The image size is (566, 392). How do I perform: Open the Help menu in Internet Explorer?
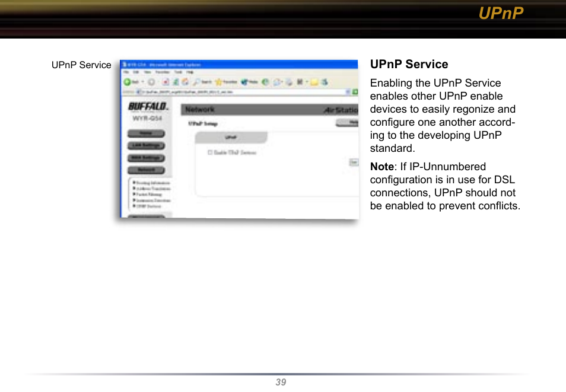point(190,72)
